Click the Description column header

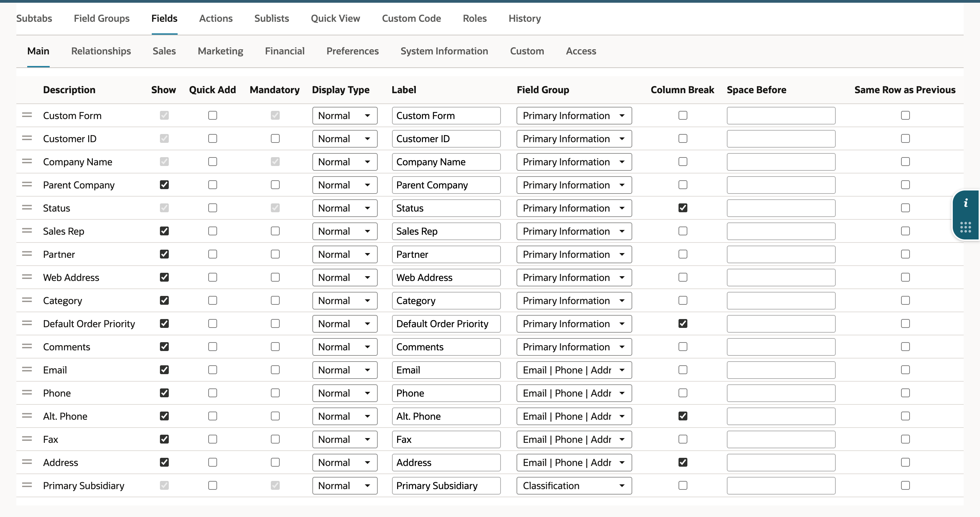click(x=69, y=90)
